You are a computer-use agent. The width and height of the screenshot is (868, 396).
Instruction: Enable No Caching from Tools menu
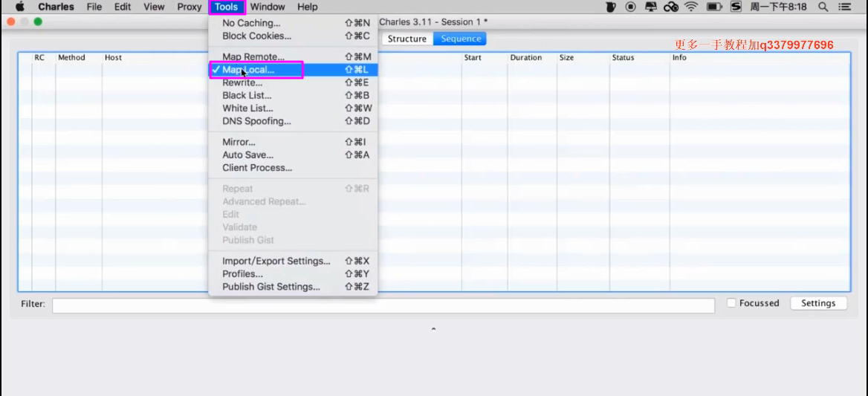click(x=251, y=23)
